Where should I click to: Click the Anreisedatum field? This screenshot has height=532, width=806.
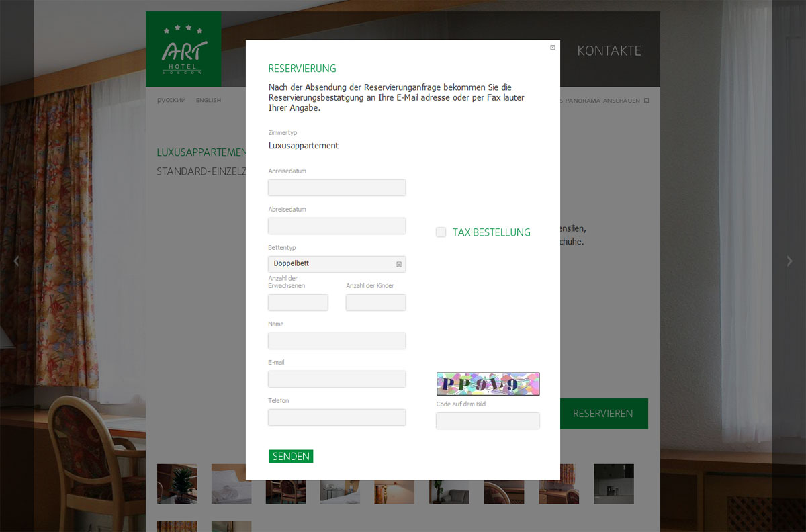337,187
